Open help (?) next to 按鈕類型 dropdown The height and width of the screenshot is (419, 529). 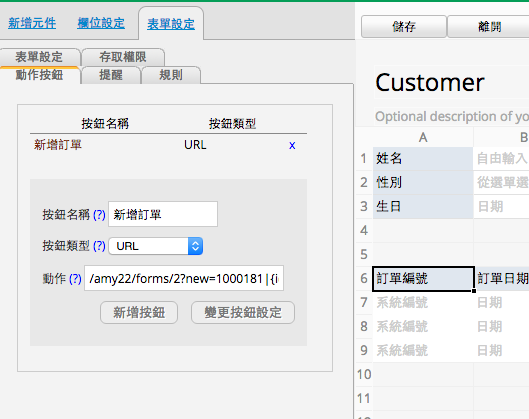tap(99, 246)
